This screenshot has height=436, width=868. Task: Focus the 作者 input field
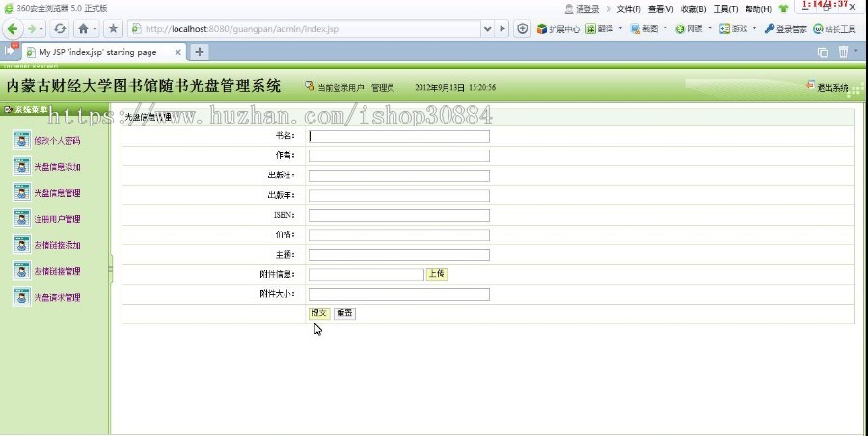tap(398, 155)
